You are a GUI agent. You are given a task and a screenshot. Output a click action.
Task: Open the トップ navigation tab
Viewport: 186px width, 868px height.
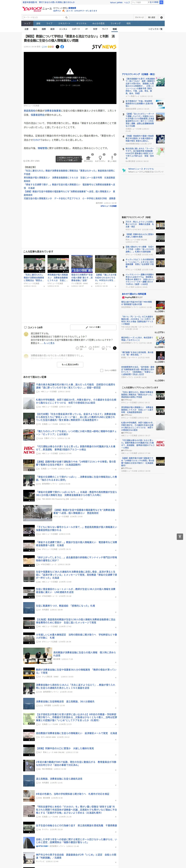[x=27, y=23]
